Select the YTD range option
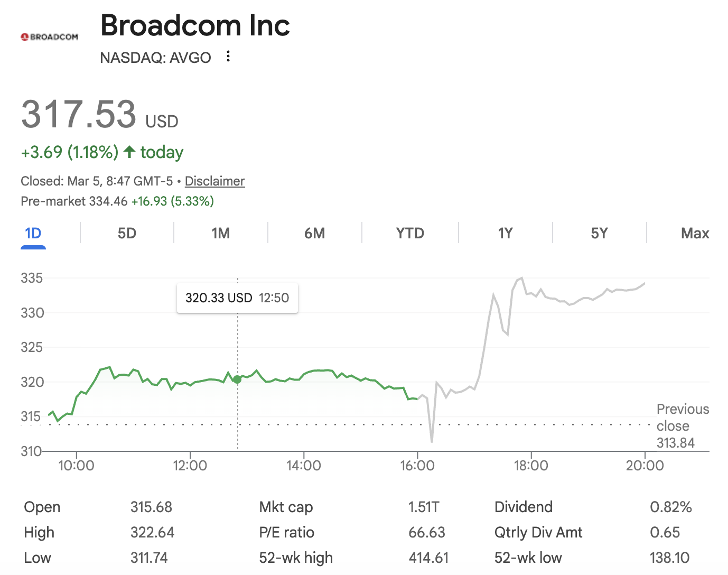The width and height of the screenshot is (728, 575). (409, 233)
